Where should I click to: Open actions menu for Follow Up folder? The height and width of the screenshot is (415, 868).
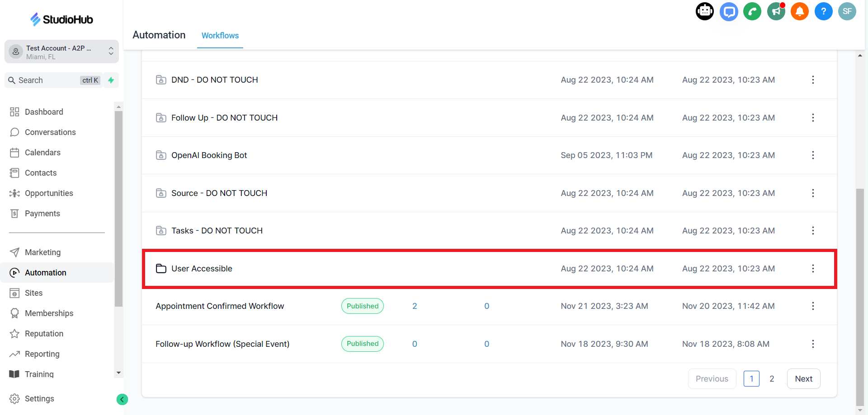(x=813, y=117)
